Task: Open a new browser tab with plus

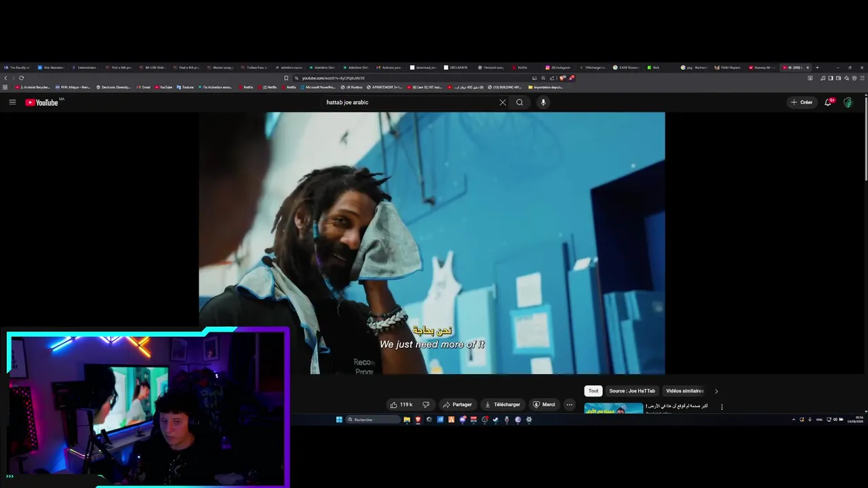Action: click(817, 67)
